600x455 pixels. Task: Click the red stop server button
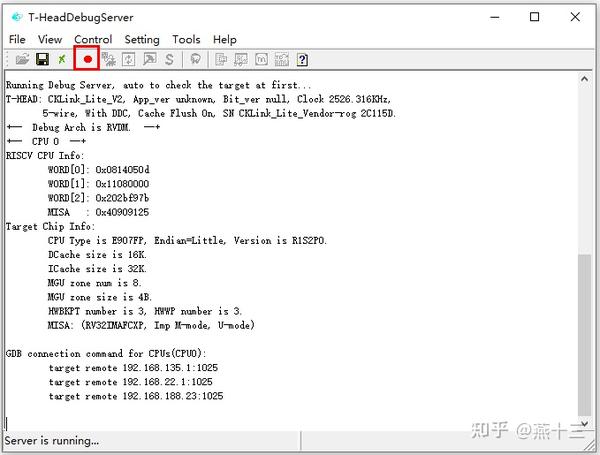[88, 59]
